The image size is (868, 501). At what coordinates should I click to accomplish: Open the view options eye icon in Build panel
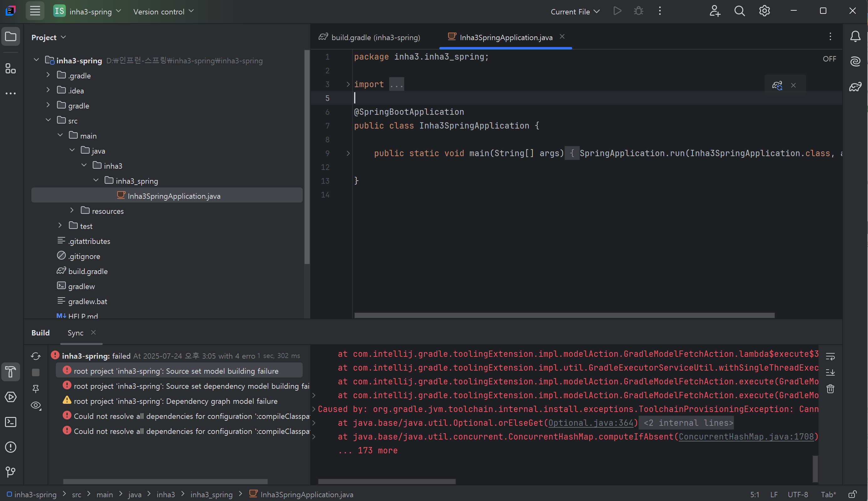pyautogui.click(x=36, y=405)
